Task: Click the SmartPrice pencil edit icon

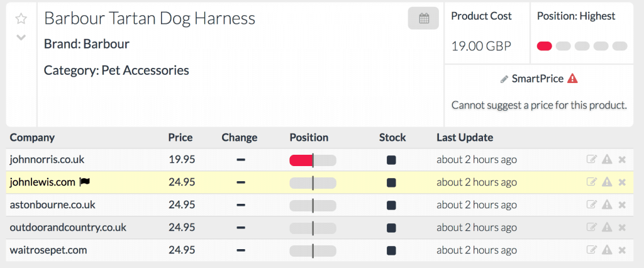Action: click(x=504, y=79)
